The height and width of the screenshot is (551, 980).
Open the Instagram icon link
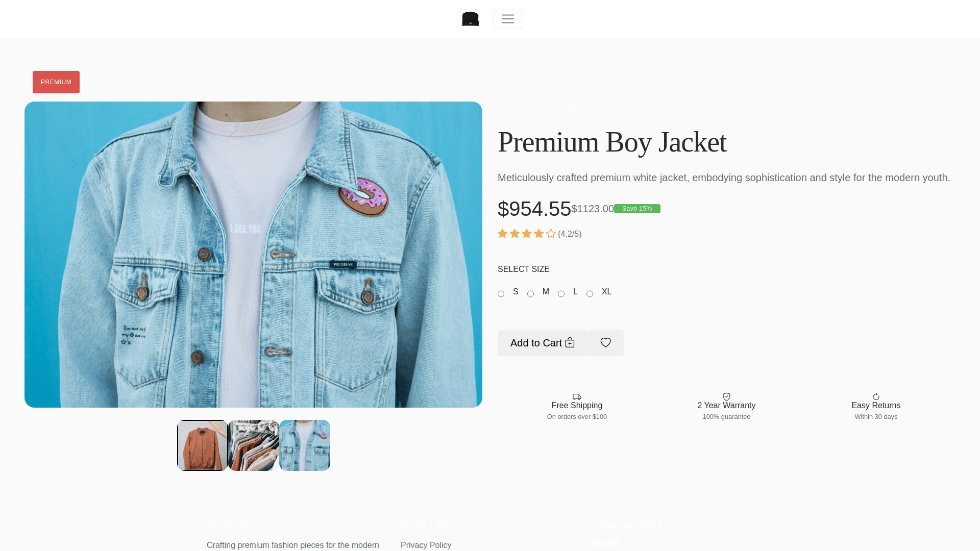pyautogui.click(x=607, y=543)
